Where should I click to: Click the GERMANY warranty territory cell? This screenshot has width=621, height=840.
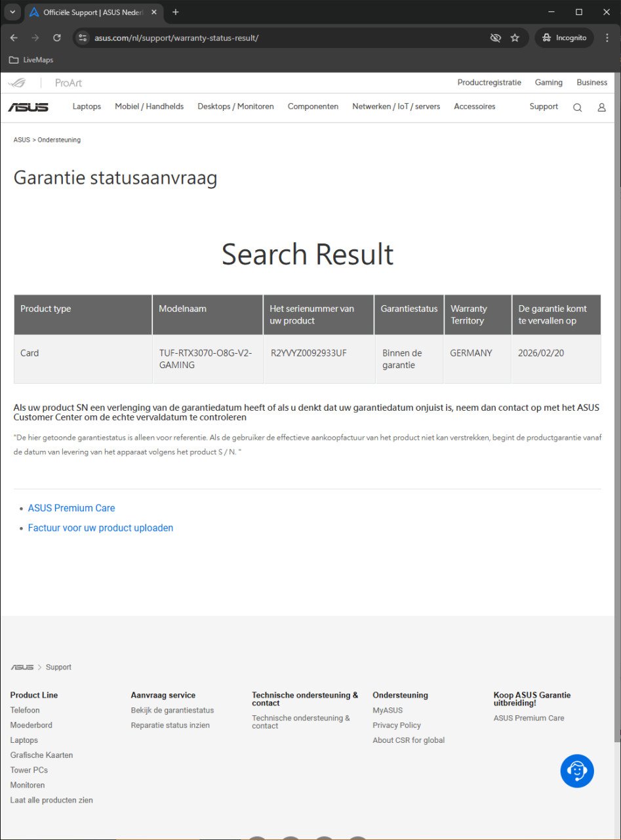point(477,359)
